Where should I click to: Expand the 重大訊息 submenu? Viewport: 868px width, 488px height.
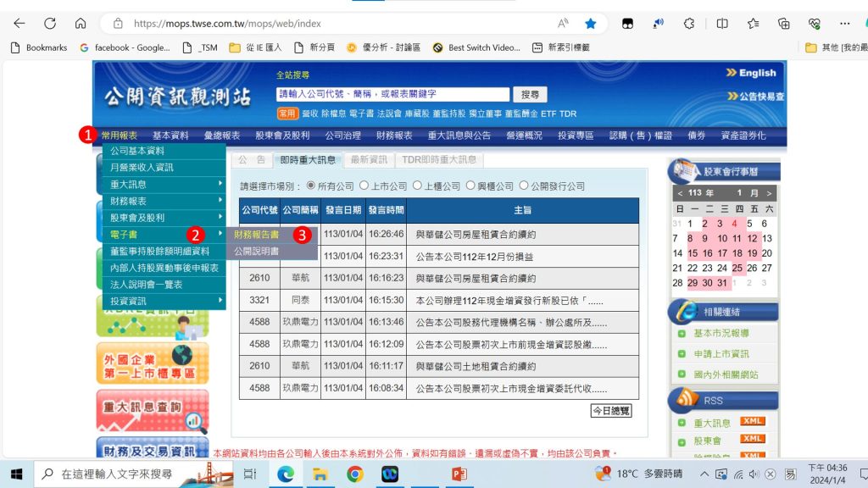[164, 184]
